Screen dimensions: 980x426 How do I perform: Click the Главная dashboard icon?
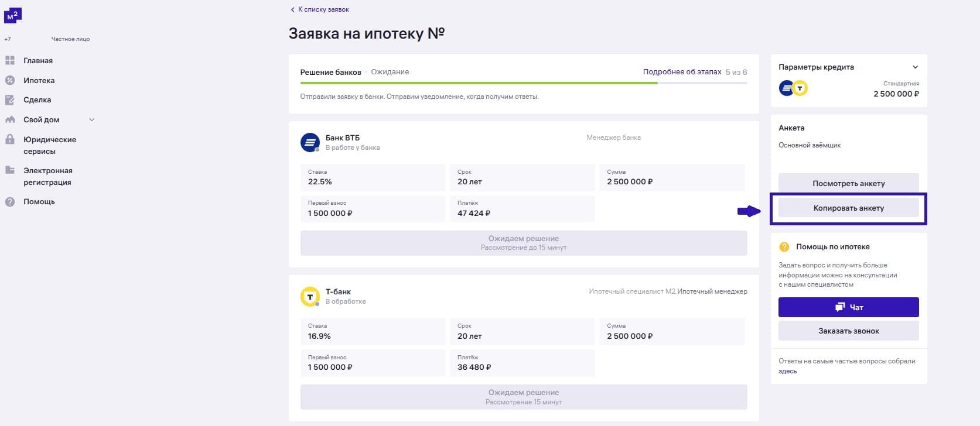coord(10,60)
